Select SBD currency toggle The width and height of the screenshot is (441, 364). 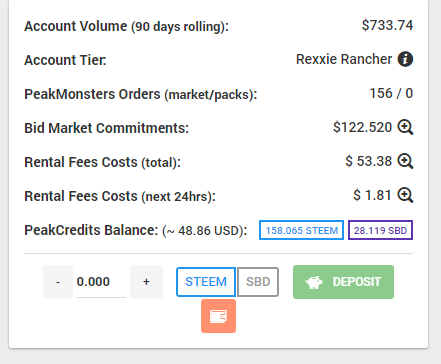click(x=258, y=282)
